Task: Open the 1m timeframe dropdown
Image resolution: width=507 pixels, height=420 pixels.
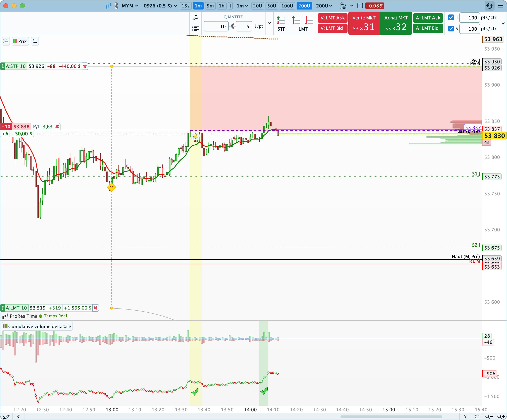Action: pyautogui.click(x=242, y=6)
